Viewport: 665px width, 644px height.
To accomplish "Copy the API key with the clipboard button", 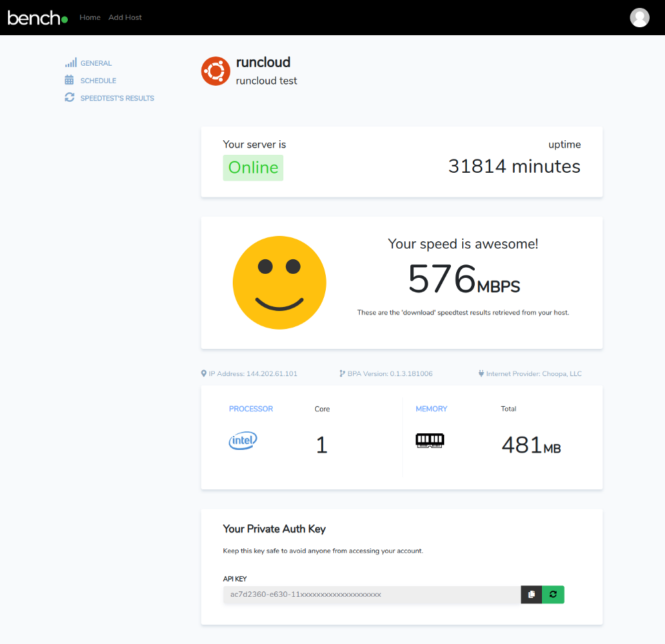I will coord(531,595).
